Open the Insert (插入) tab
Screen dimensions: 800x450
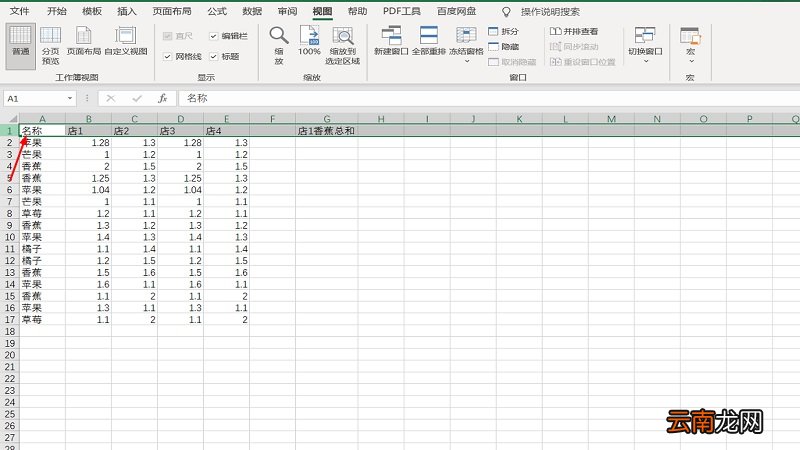pos(127,11)
